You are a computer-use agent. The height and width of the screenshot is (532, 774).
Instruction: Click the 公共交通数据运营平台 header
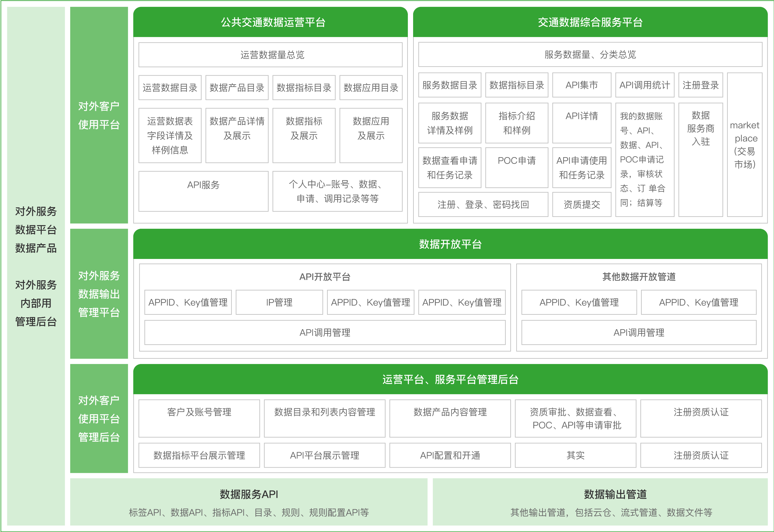click(x=271, y=22)
